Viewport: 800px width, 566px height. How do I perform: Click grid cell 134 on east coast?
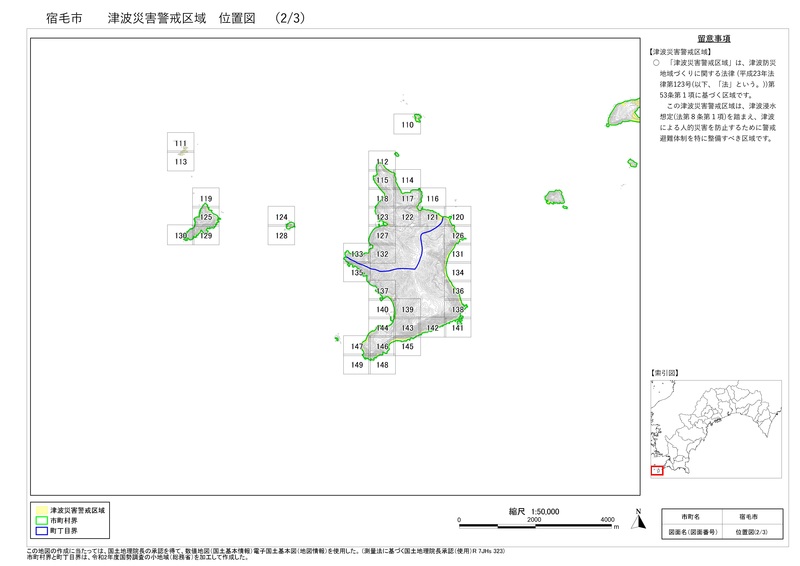457,272
